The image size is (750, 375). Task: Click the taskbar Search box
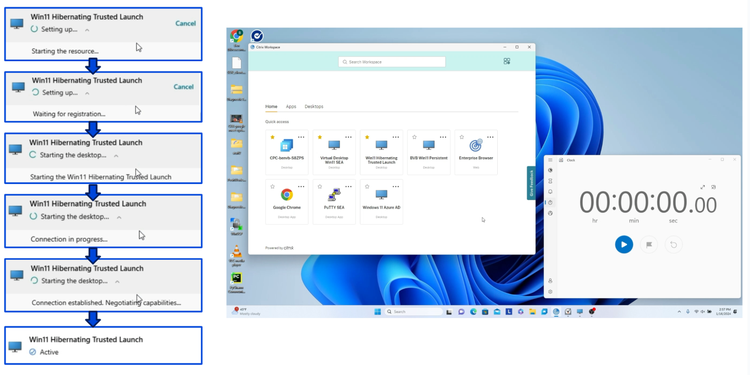(x=413, y=312)
